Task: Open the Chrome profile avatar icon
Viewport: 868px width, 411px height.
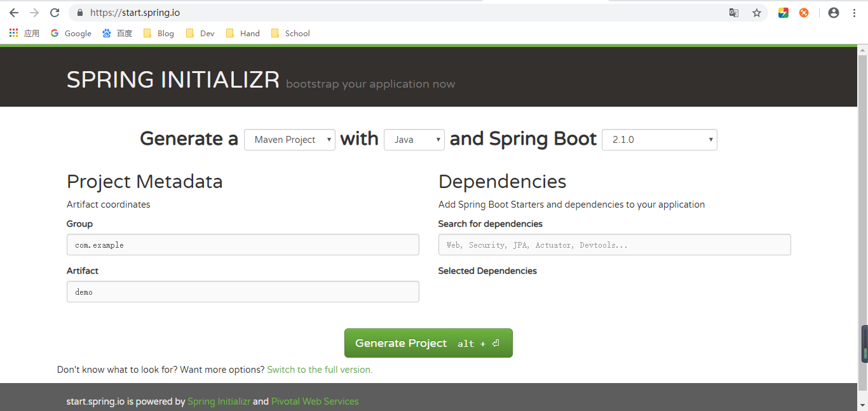Action: [834, 13]
